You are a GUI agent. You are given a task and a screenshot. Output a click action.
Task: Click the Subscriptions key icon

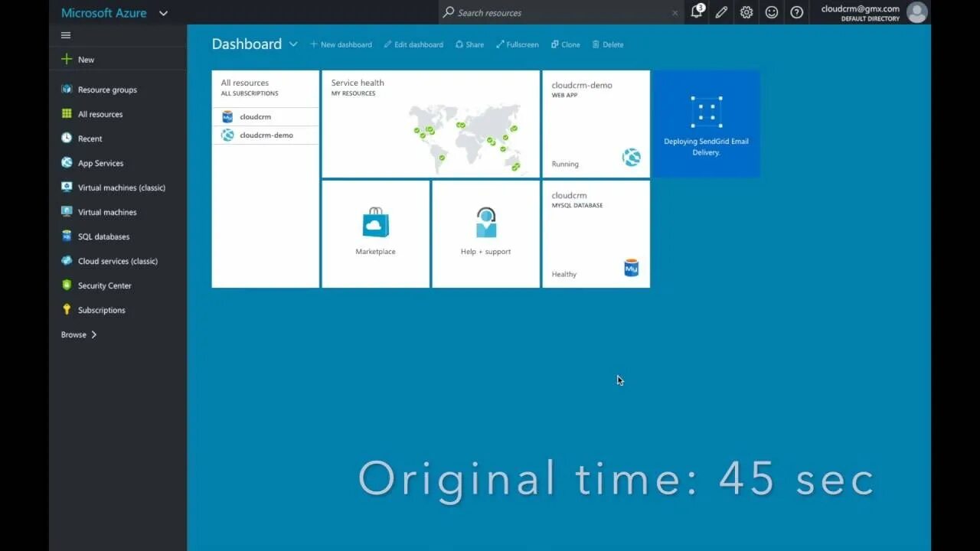[x=67, y=310]
